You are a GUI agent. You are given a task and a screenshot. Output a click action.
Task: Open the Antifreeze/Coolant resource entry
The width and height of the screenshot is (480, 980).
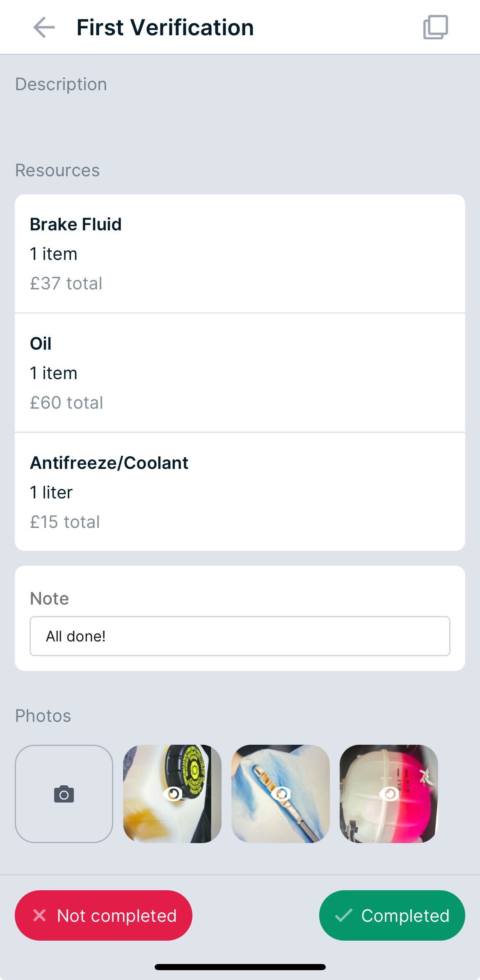pyautogui.click(x=240, y=492)
